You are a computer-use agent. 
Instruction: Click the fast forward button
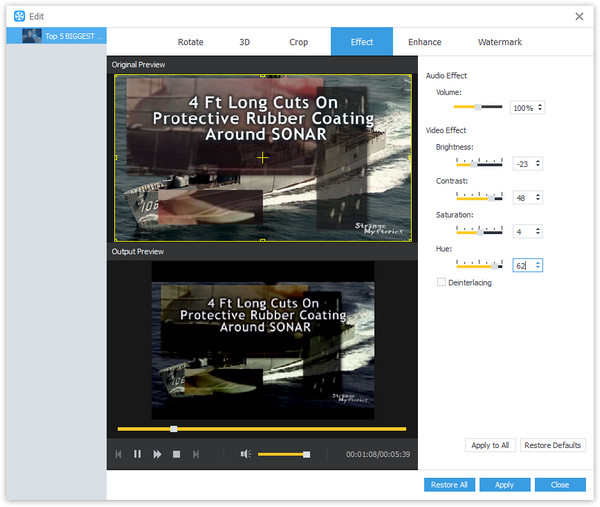pyautogui.click(x=157, y=454)
